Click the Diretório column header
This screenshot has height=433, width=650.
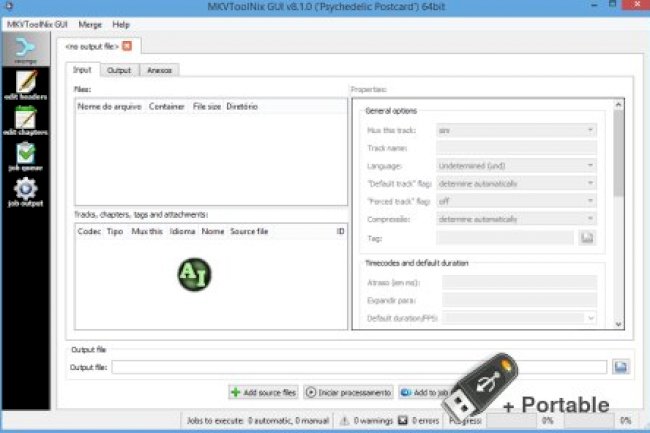(242, 106)
